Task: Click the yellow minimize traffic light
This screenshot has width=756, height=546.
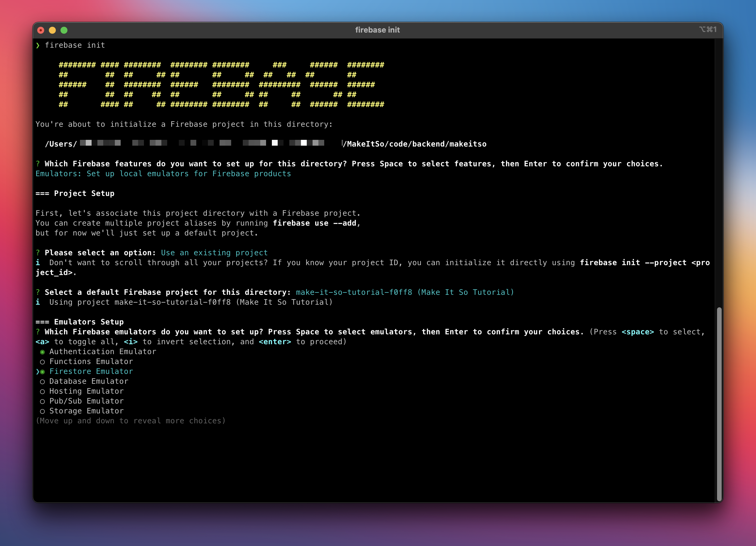Action: [52, 30]
